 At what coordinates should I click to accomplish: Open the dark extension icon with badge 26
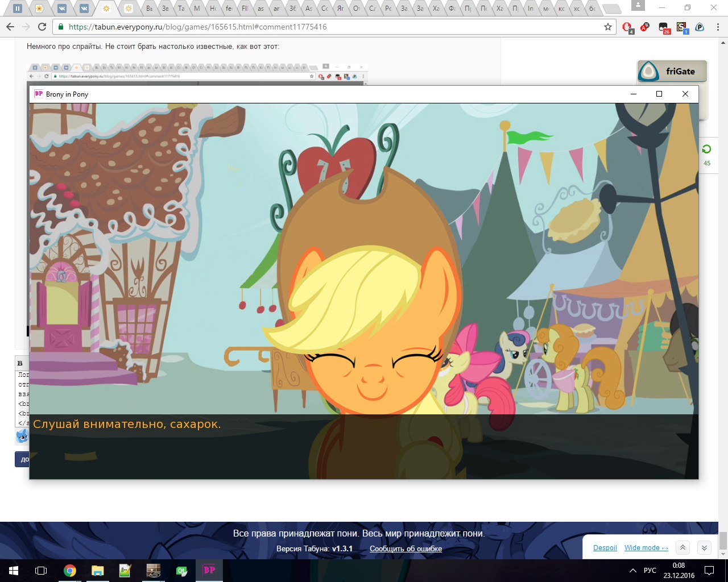tap(664, 27)
